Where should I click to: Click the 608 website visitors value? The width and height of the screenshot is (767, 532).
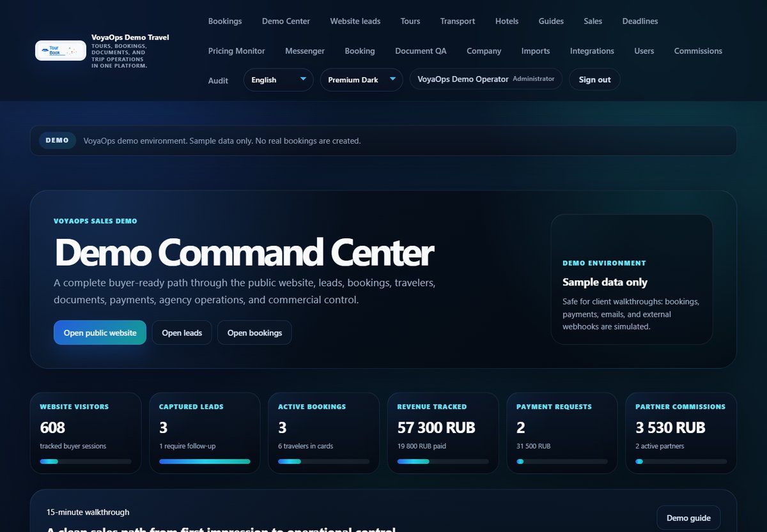pos(52,427)
